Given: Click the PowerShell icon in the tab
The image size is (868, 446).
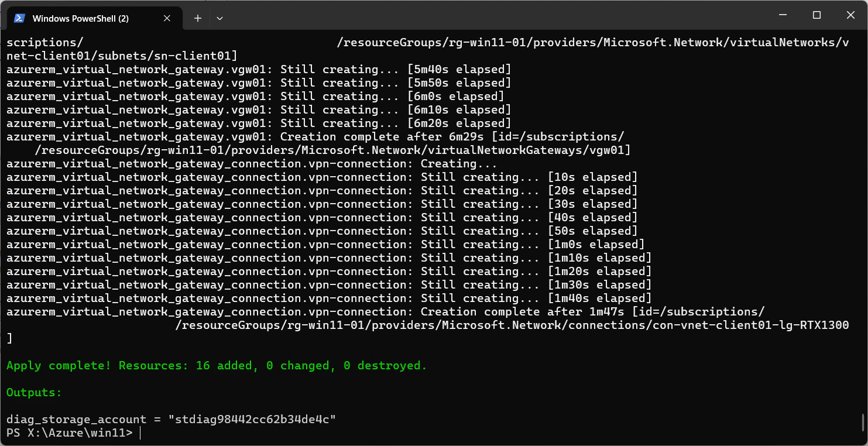Looking at the screenshot, I should tap(19, 18).
